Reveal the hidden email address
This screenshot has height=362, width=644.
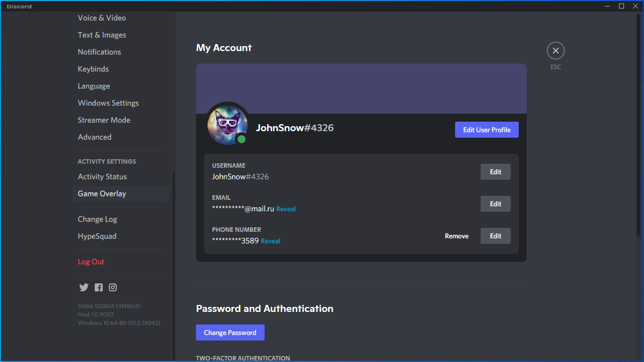pos(286,209)
